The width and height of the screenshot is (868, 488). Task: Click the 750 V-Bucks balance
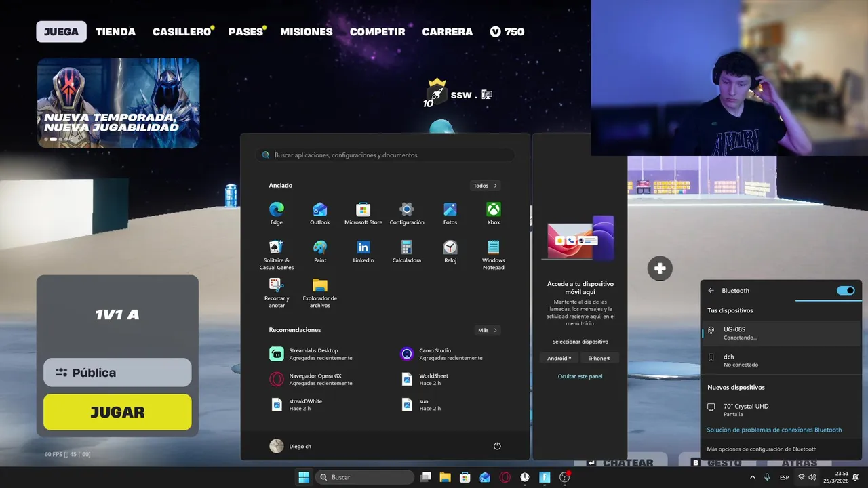point(507,32)
